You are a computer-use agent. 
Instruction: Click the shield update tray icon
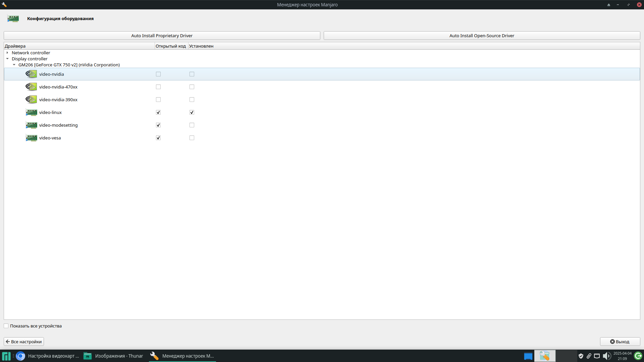pyautogui.click(x=581, y=356)
